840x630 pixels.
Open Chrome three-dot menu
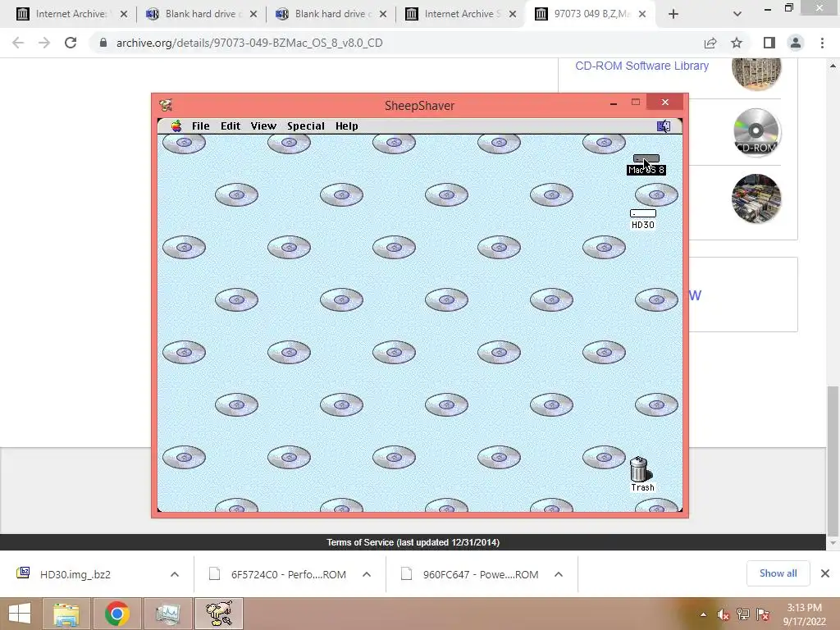pyautogui.click(x=822, y=43)
